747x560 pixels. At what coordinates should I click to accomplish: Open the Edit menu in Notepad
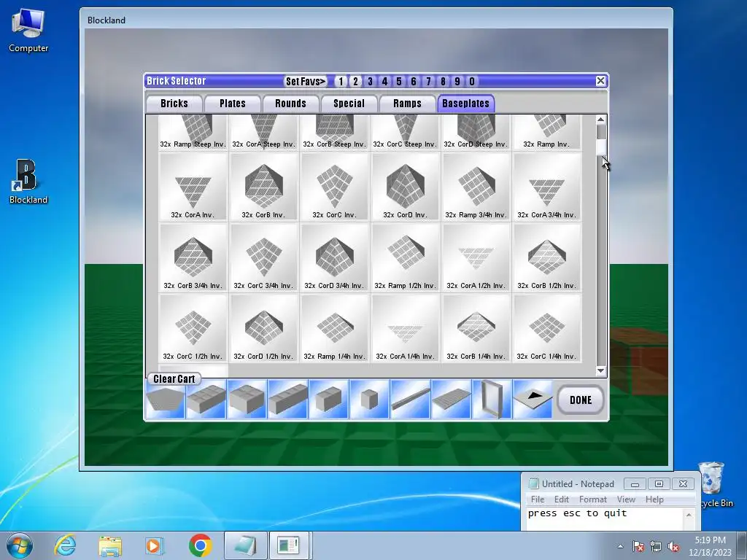561,499
